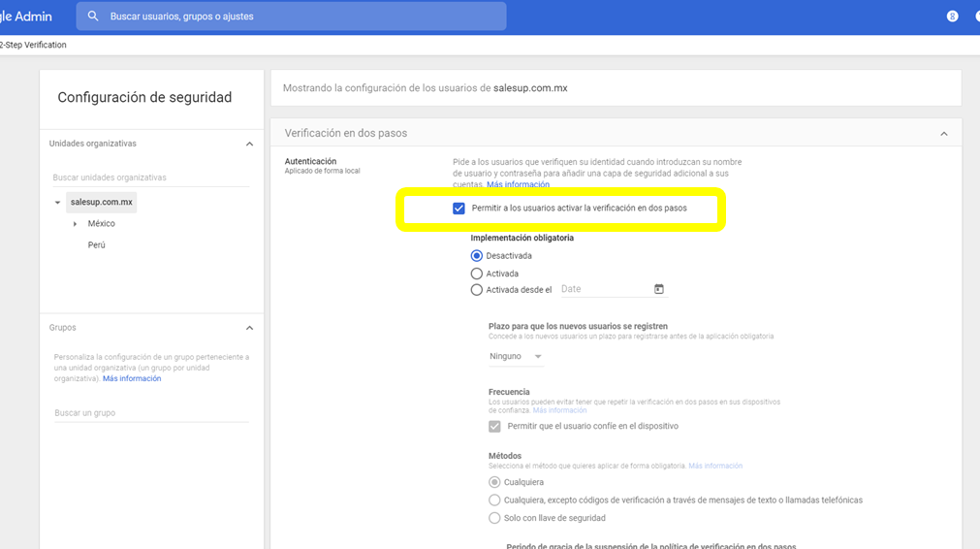Collapse the Grupos section

click(x=249, y=328)
